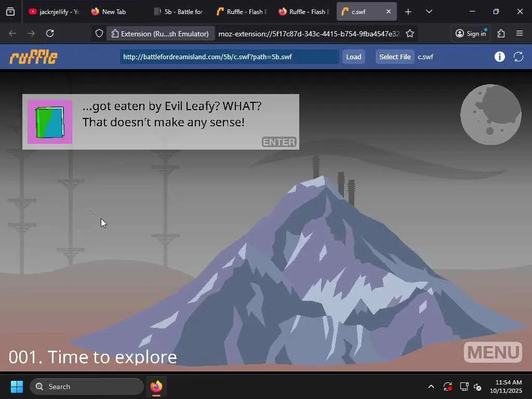
Task: Click the Book character portrait
Action: point(50,122)
